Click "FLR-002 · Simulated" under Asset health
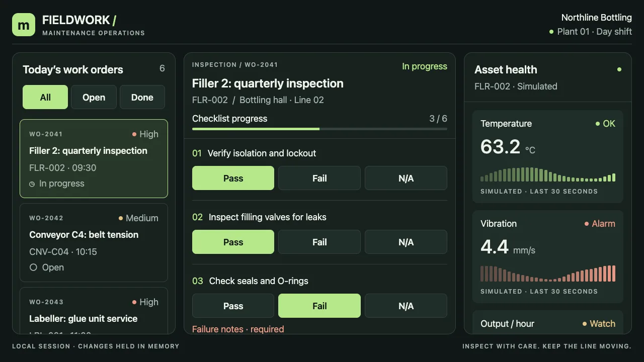Screen dimensions: 644x362 point(516,86)
